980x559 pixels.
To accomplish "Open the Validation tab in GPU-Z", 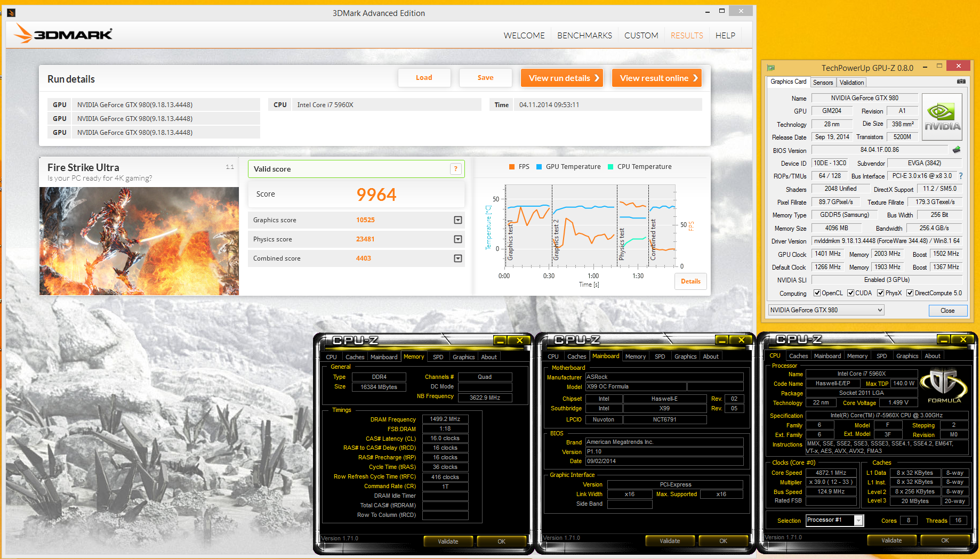I will coord(852,83).
